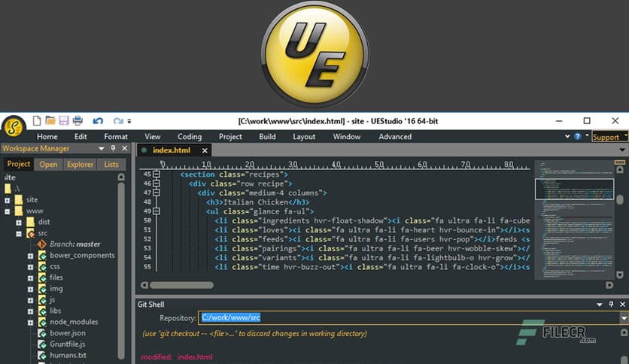Expand the site folder in project tree
This screenshot has height=364, width=629.
point(8,200)
